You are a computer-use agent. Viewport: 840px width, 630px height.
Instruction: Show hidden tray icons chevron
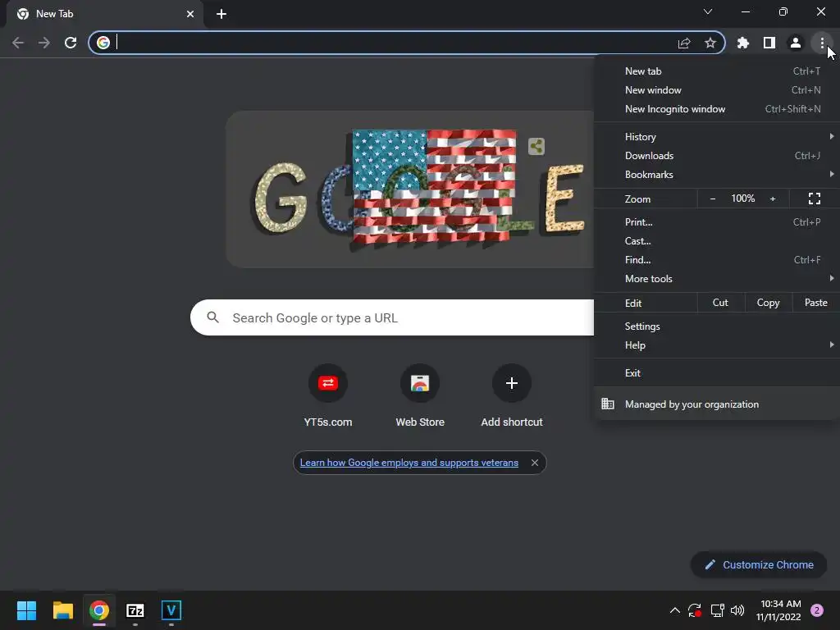pyautogui.click(x=675, y=610)
